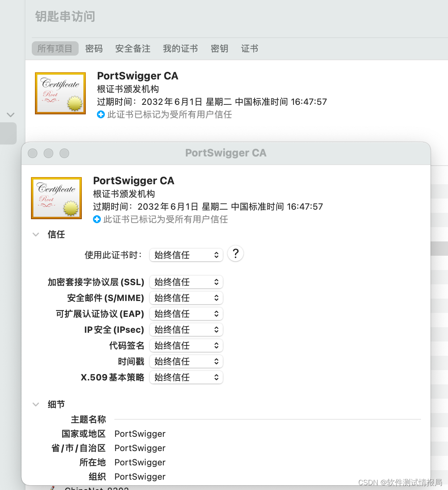Click the 主题名称 section label

(89, 419)
